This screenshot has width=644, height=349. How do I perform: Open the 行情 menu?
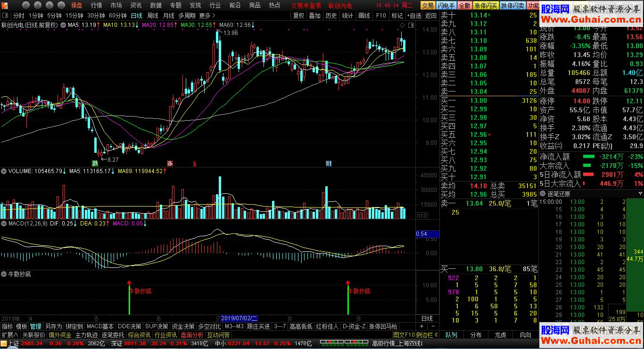click(x=96, y=6)
